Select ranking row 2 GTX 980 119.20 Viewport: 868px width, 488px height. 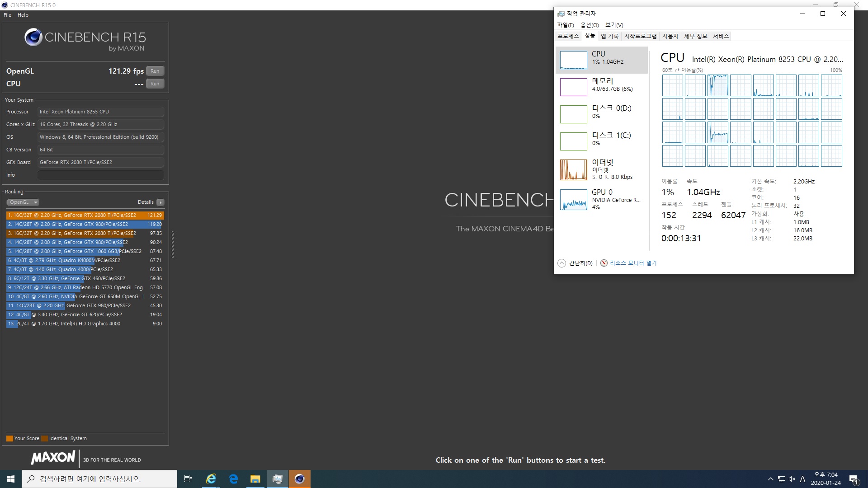point(85,224)
